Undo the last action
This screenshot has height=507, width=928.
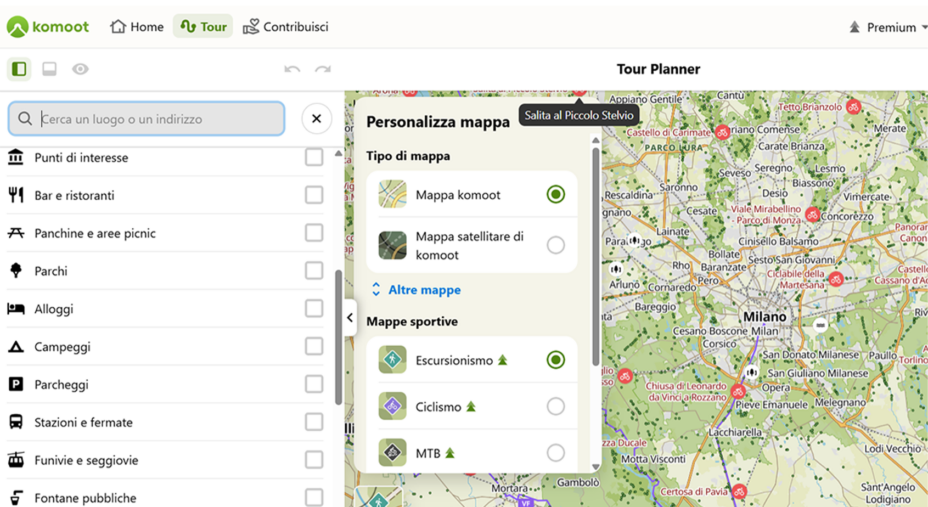click(292, 69)
